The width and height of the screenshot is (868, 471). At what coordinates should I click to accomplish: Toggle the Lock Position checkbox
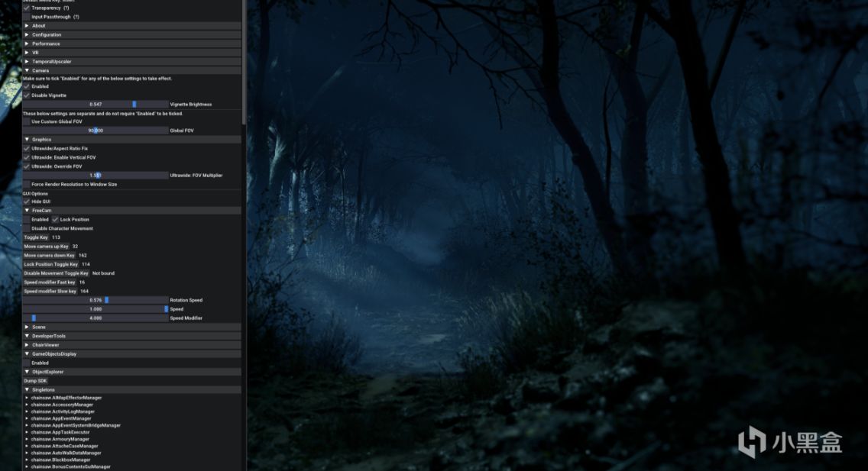click(55, 220)
